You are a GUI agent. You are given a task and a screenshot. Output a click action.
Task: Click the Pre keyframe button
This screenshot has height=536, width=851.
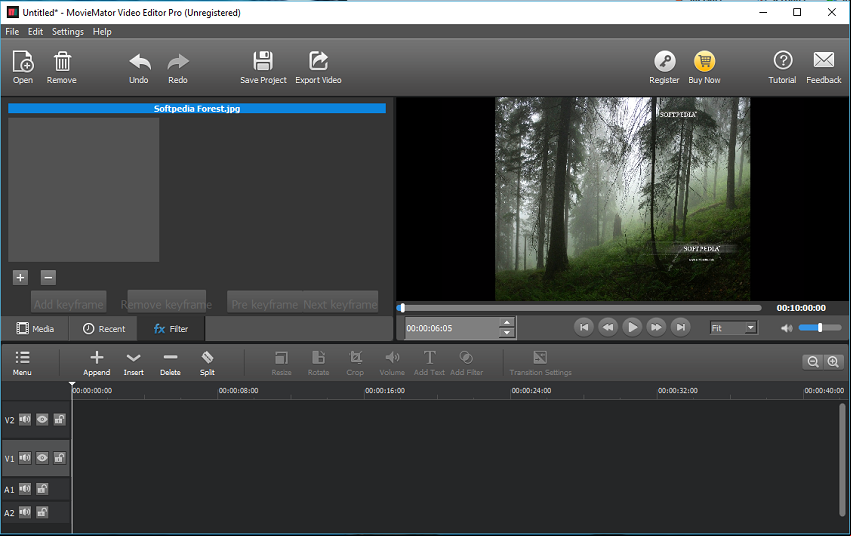(265, 304)
